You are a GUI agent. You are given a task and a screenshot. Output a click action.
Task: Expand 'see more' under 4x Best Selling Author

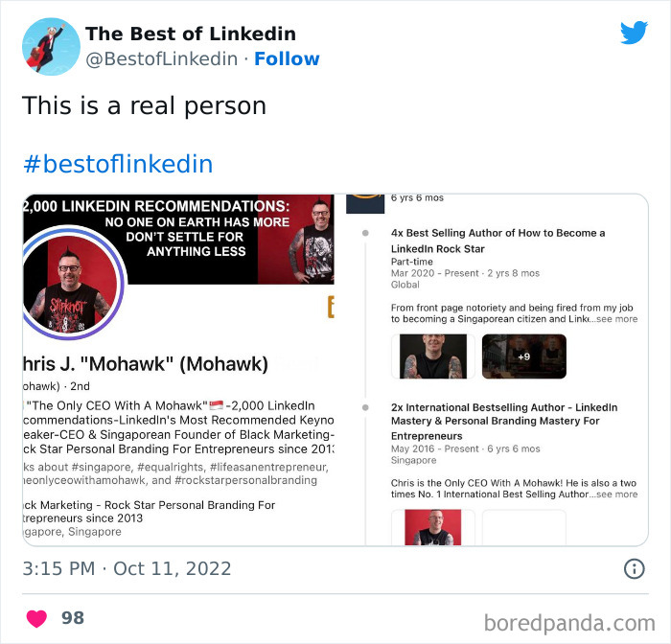616,319
